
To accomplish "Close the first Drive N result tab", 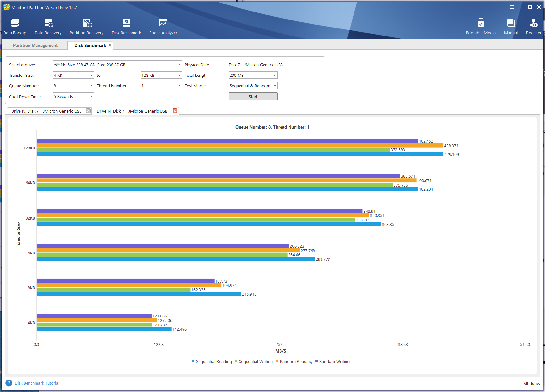I will [x=88, y=111].
